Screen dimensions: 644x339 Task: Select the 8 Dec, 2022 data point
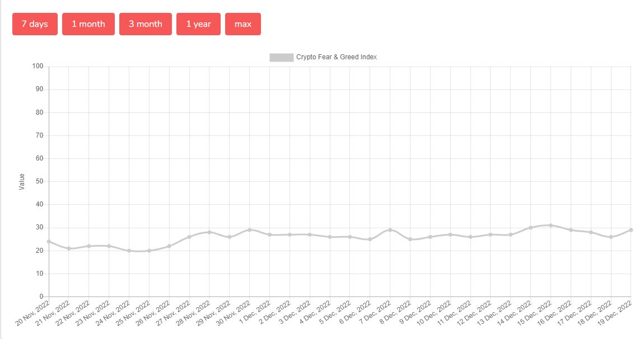(410, 239)
